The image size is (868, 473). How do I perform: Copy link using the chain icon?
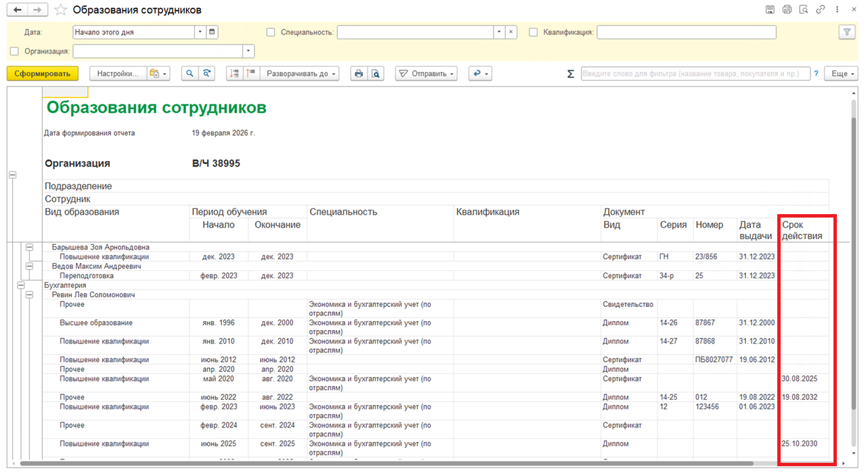coord(821,9)
